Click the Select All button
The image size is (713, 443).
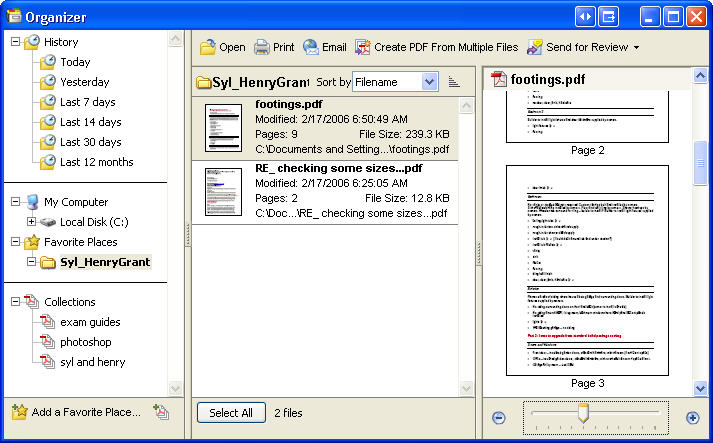coord(231,412)
